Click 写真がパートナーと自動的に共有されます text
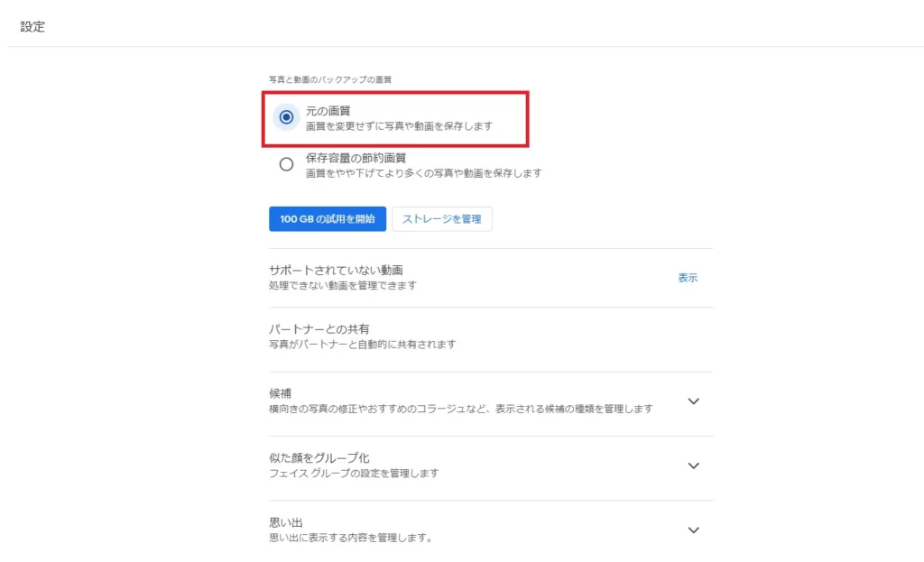 (x=363, y=344)
